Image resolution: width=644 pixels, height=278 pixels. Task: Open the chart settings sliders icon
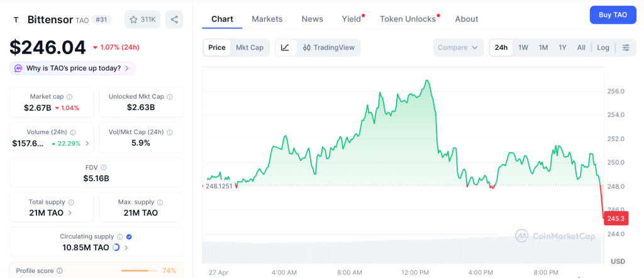625,48
